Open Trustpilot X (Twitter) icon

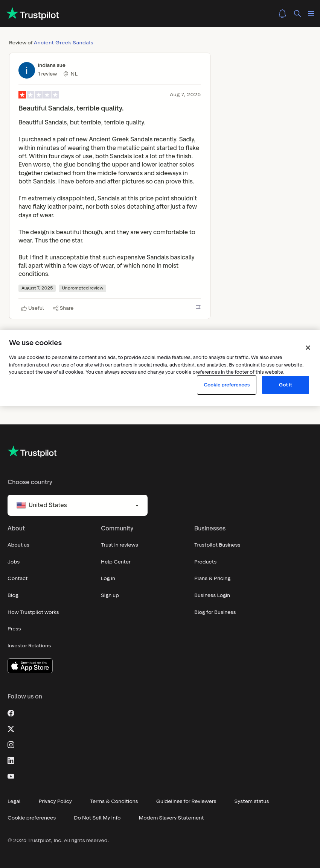11,729
